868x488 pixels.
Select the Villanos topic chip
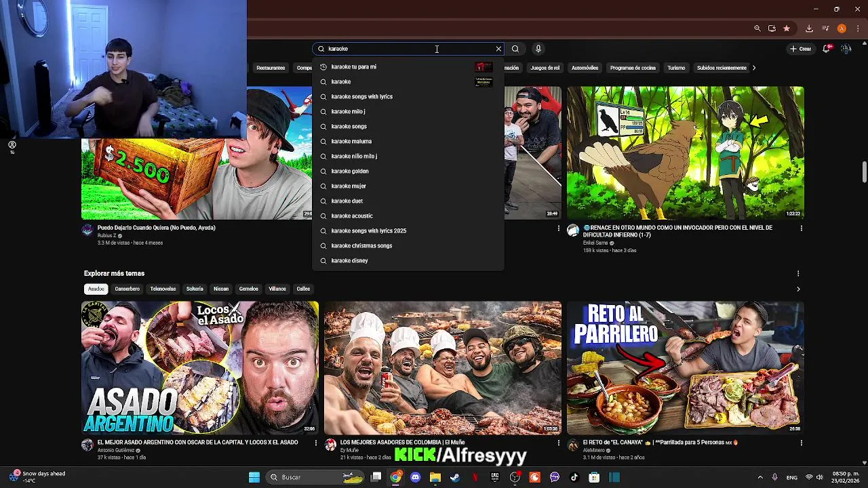(x=277, y=289)
